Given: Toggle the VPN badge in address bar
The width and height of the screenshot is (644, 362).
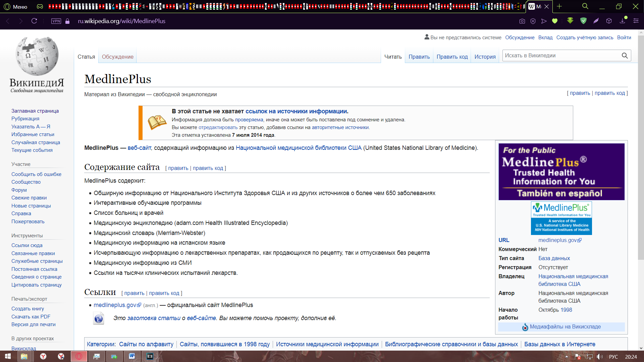Looking at the screenshot, I should click(x=56, y=21).
